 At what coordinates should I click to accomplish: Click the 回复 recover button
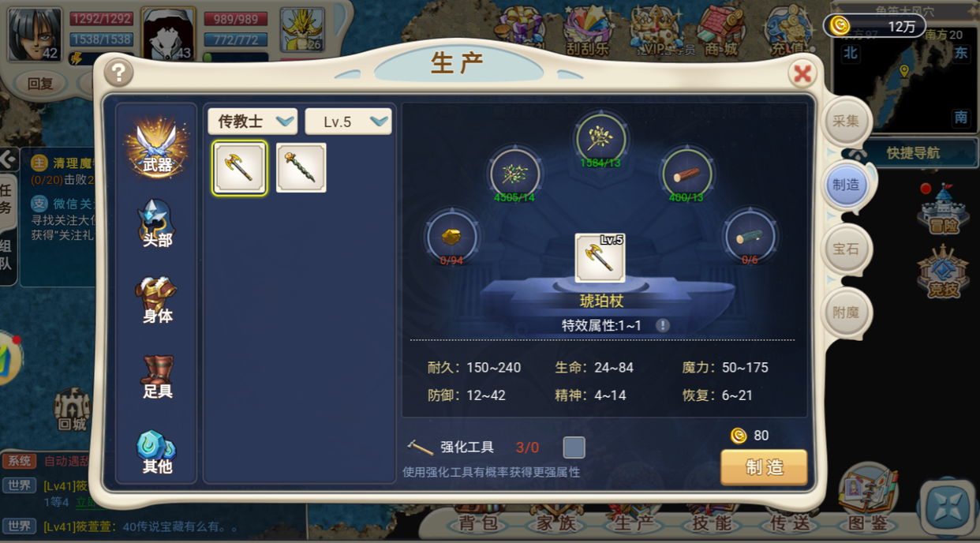[x=39, y=84]
